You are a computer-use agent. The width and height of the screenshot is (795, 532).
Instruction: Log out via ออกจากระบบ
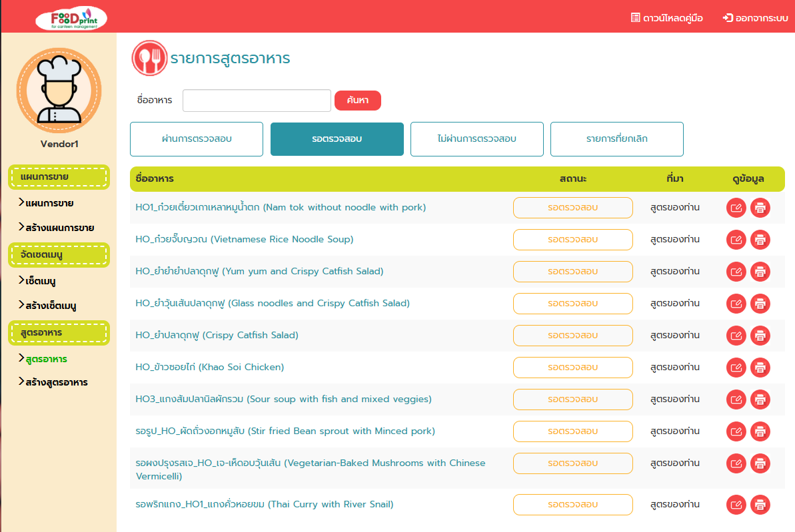tap(756, 18)
